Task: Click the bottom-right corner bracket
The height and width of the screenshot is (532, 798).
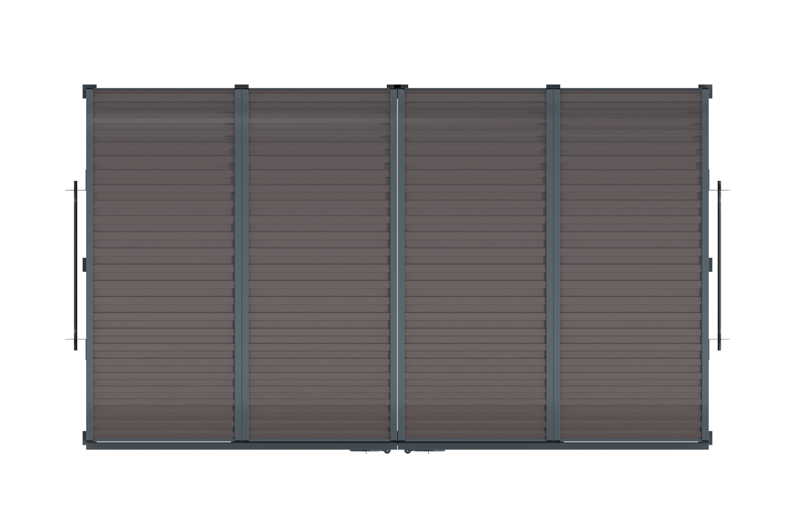Action: point(706,438)
